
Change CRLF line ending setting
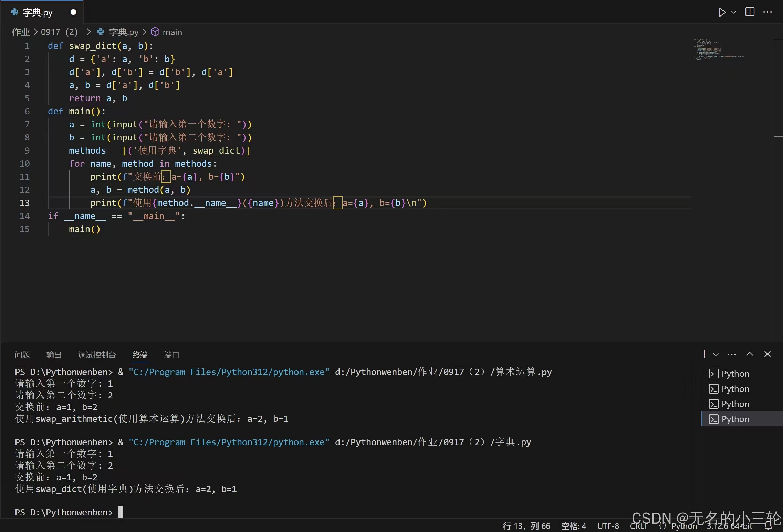[639, 526]
